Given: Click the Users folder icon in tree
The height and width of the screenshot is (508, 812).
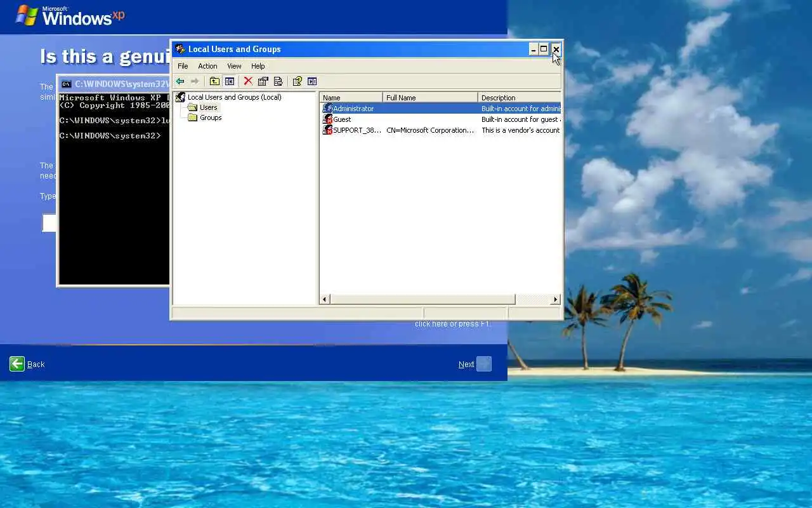Looking at the screenshot, I should [x=192, y=107].
